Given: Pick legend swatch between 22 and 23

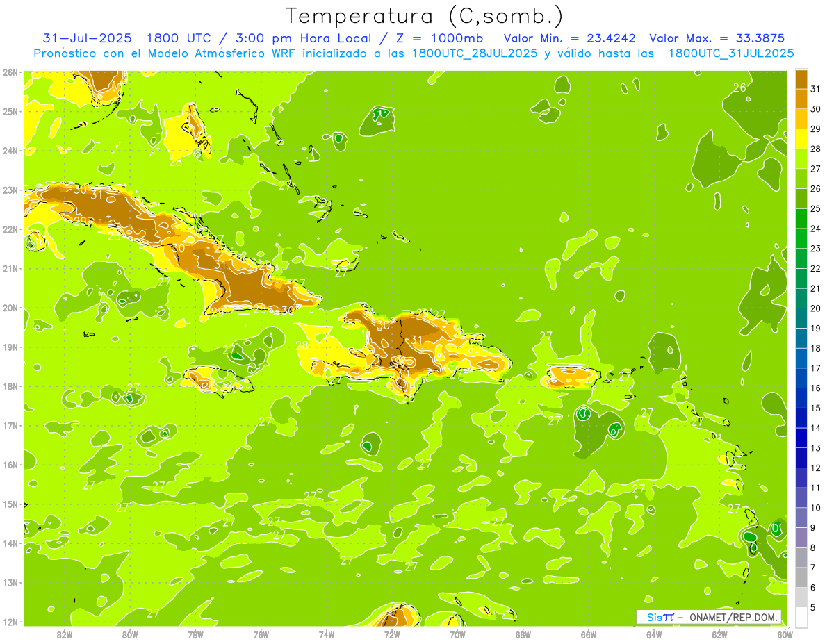Looking at the screenshot, I should point(801,258).
